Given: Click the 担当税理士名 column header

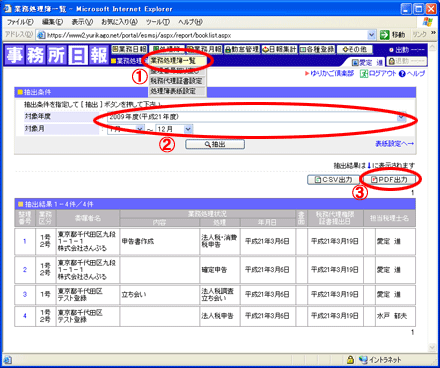Looking at the screenshot, I should pos(389,218).
